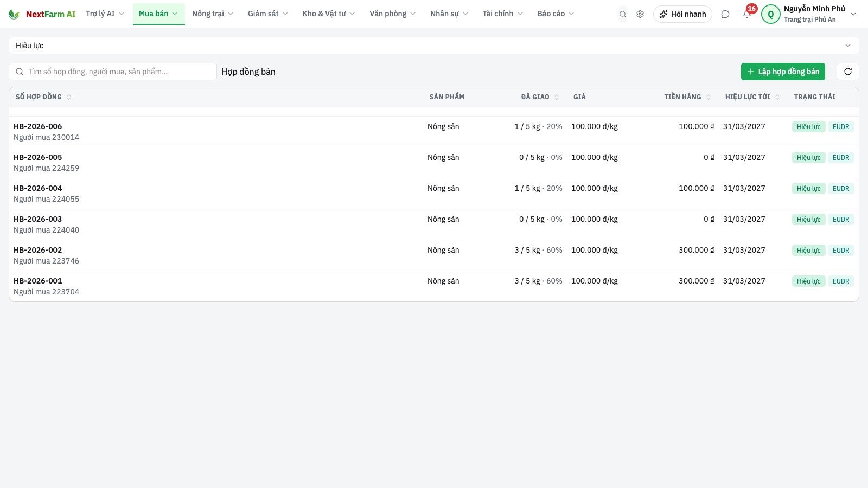868x488 pixels.
Task: Click the Sản phẩm column header
Action: [x=447, y=97]
